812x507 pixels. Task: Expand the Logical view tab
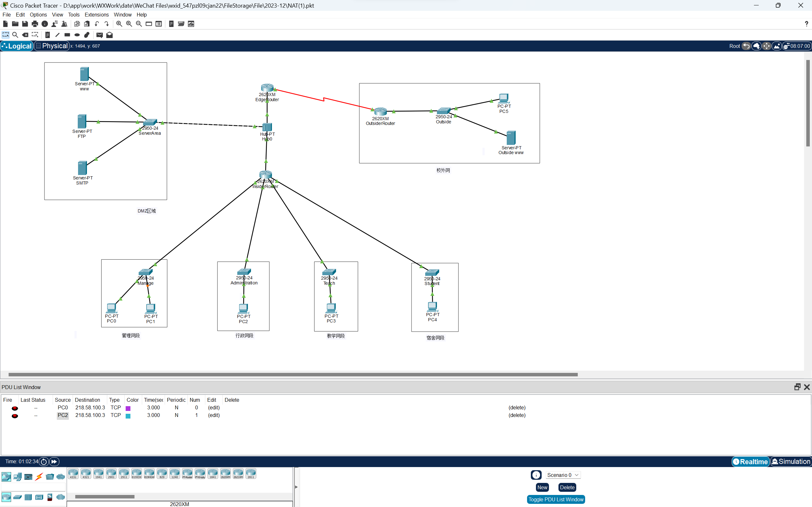click(17, 46)
